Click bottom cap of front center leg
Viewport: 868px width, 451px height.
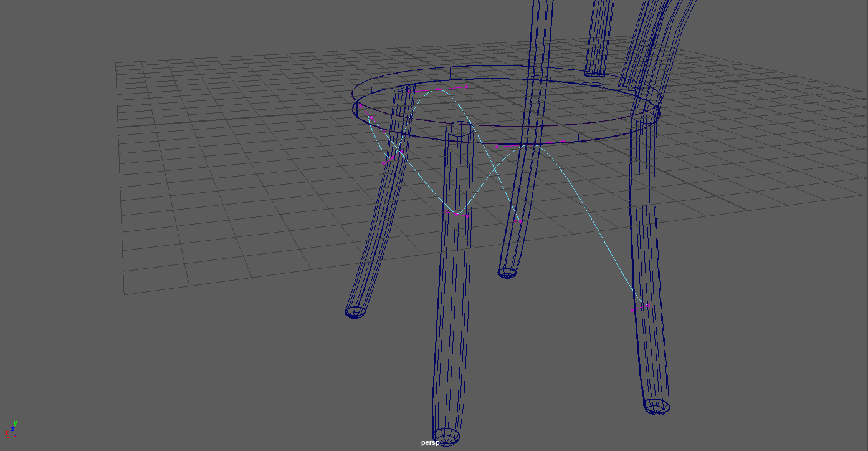[x=446, y=435]
